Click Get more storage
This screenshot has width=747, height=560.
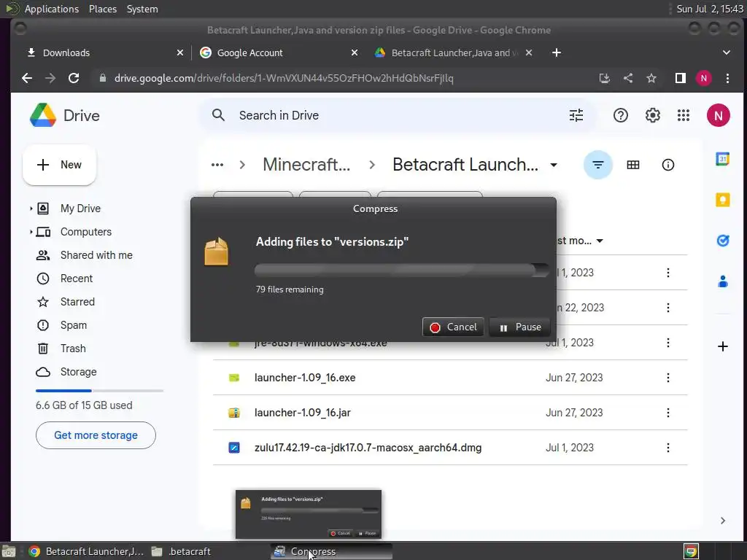point(96,435)
